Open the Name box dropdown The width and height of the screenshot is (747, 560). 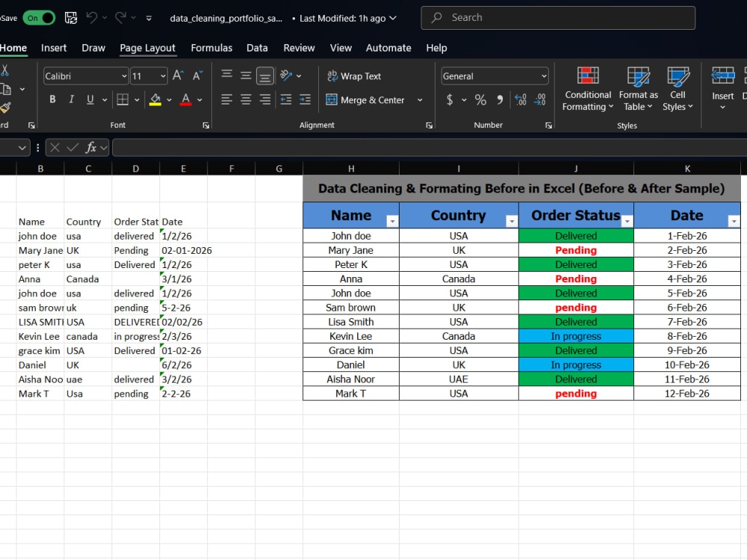tap(22, 148)
